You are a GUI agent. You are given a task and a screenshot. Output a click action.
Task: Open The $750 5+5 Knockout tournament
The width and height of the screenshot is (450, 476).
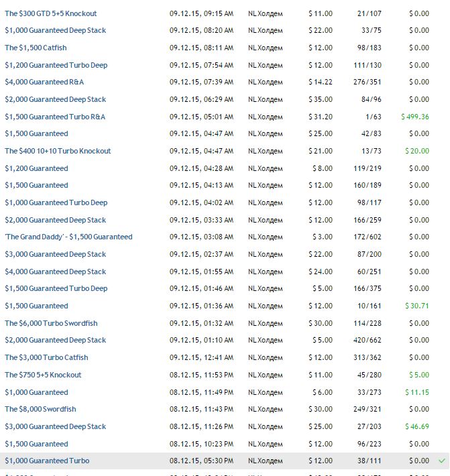(43, 375)
